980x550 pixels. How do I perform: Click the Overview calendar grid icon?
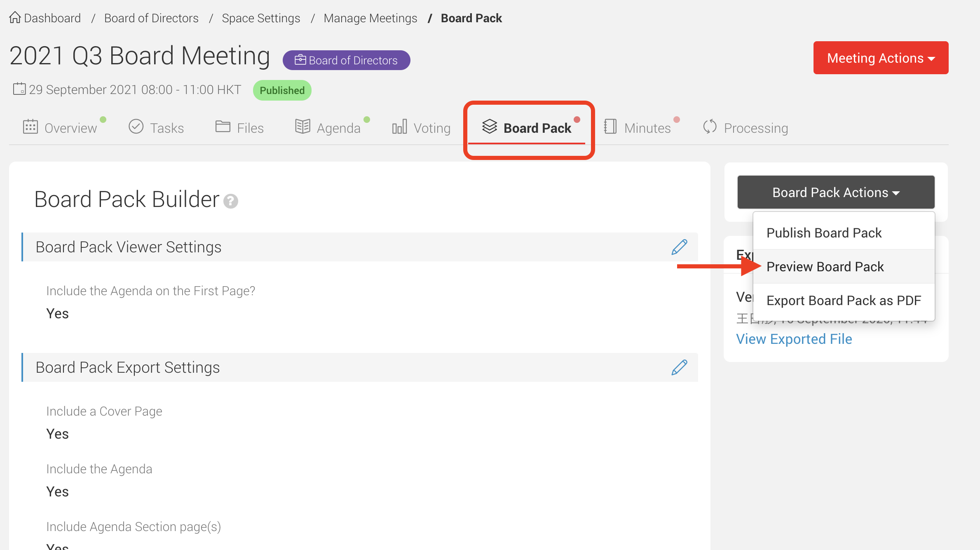30,127
